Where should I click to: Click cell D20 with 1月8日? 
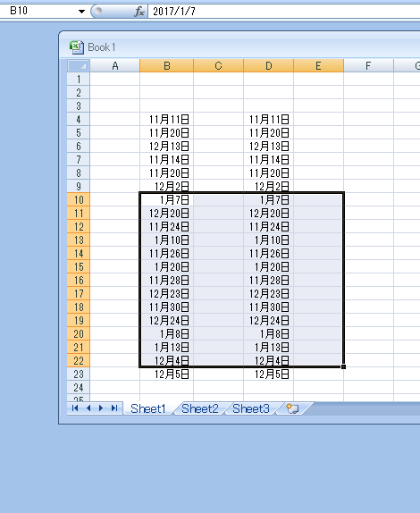[269, 334]
